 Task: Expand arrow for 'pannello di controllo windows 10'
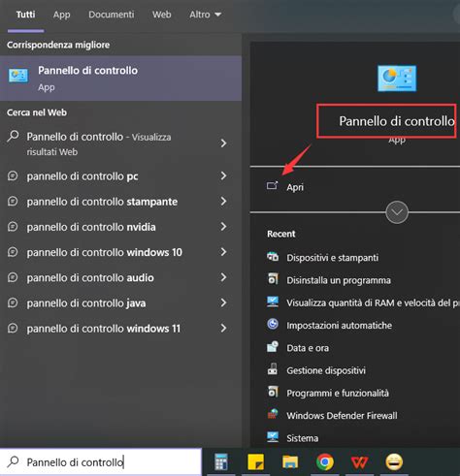[223, 252]
